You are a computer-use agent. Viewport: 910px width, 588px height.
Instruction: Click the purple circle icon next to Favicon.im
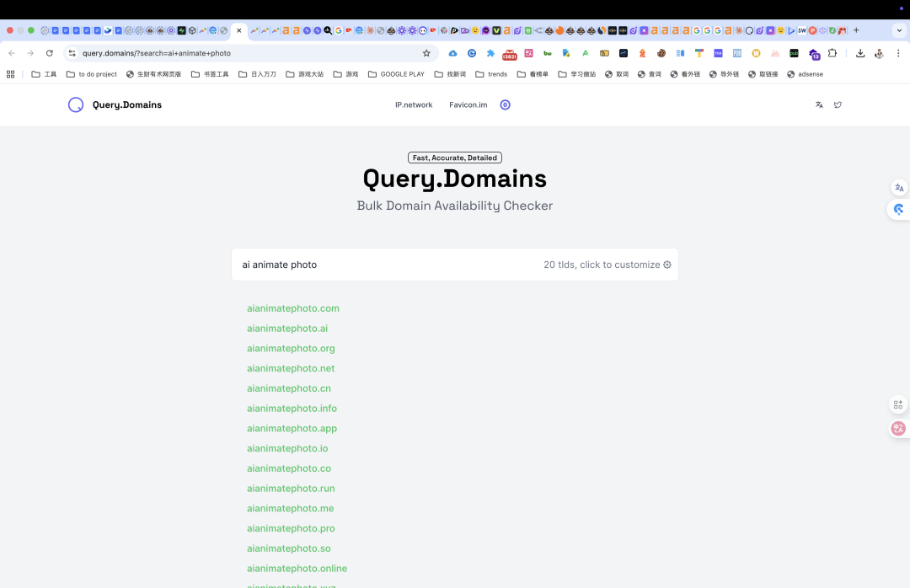[x=505, y=105]
